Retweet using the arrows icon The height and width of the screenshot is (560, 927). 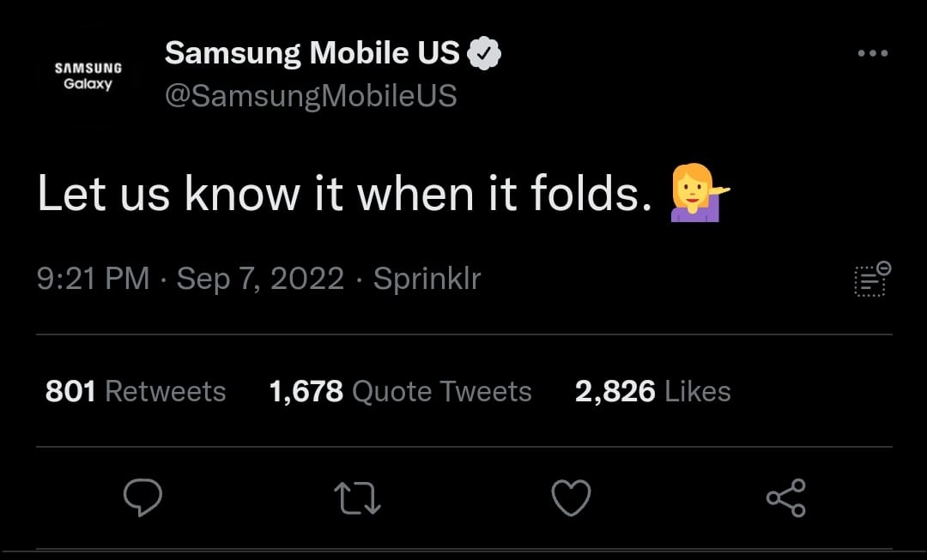tap(357, 497)
